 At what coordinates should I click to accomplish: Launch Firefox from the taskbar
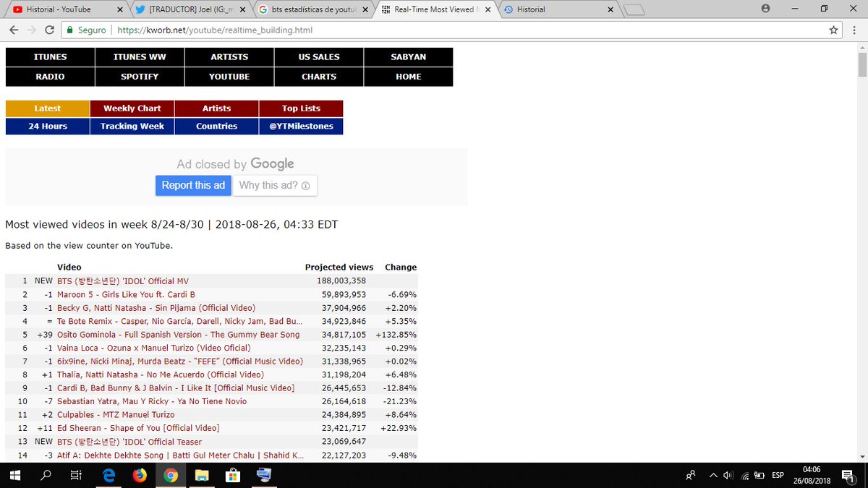pyautogui.click(x=140, y=475)
